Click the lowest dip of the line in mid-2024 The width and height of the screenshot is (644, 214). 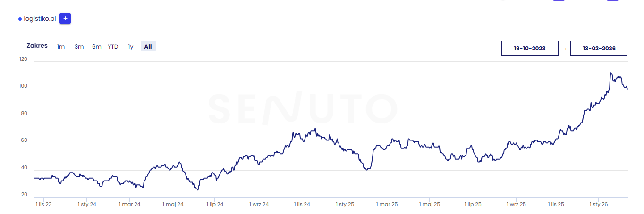pos(198,189)
